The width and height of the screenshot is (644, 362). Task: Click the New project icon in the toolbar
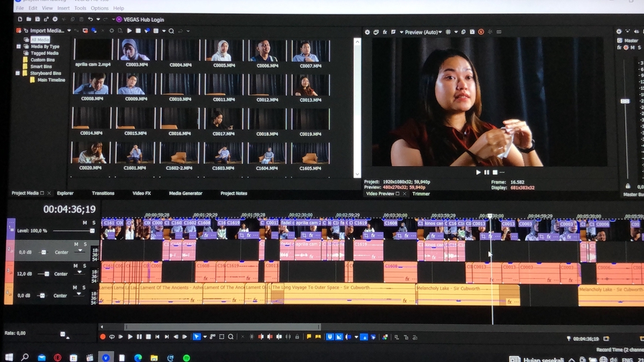click(x=19, y=19)
